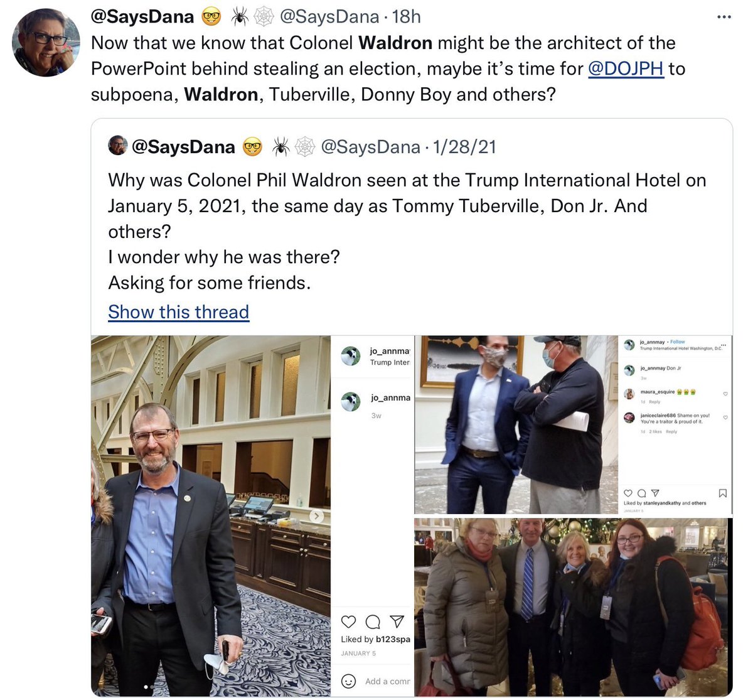Tap heart icon under left Instagram post

pyautogui.click(x=348, y=622)
